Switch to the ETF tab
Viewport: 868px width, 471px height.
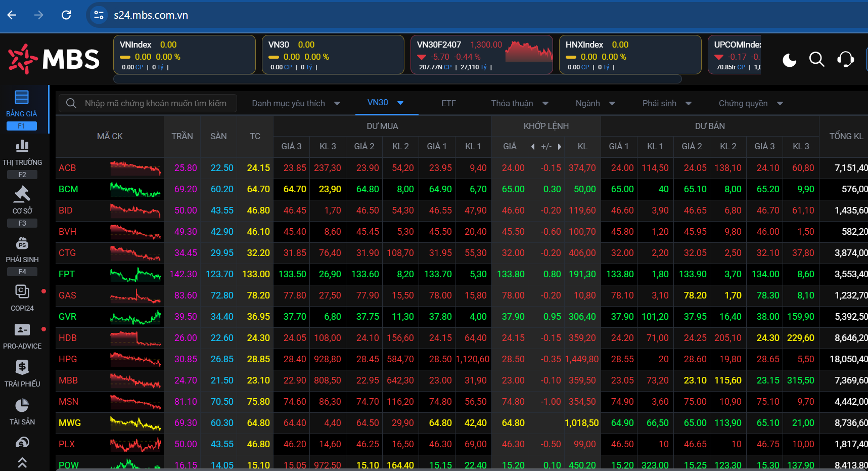click(x=448, y=103)
